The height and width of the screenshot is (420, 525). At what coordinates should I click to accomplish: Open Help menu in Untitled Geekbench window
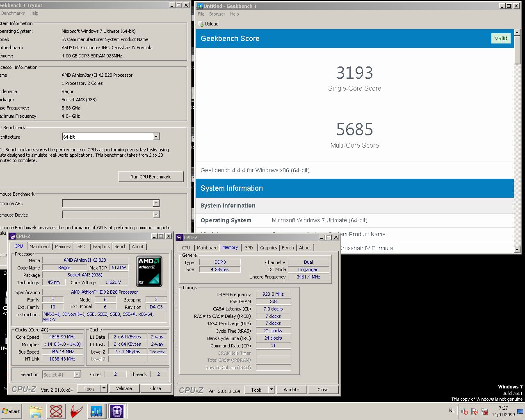click(234, 14)
